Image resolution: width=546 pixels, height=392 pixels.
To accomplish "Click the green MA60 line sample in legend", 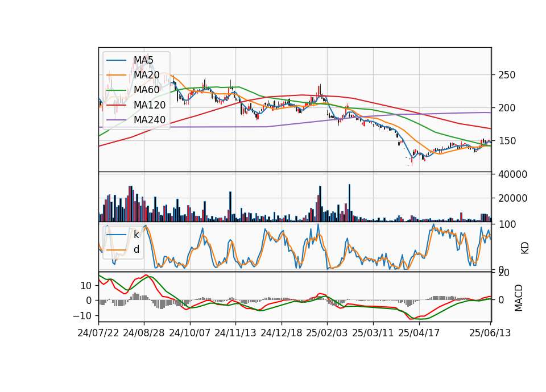I will [x=116, y=90].
